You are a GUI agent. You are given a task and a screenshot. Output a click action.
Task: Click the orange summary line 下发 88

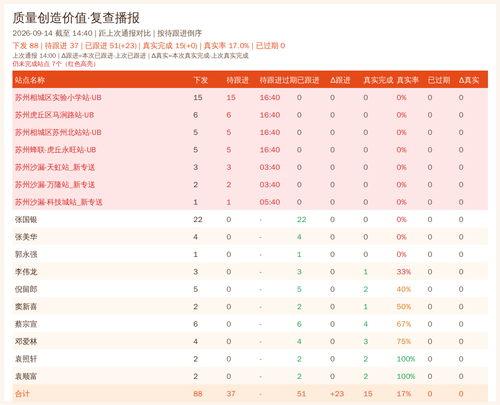pyautogui.click(x=149, y=46)
